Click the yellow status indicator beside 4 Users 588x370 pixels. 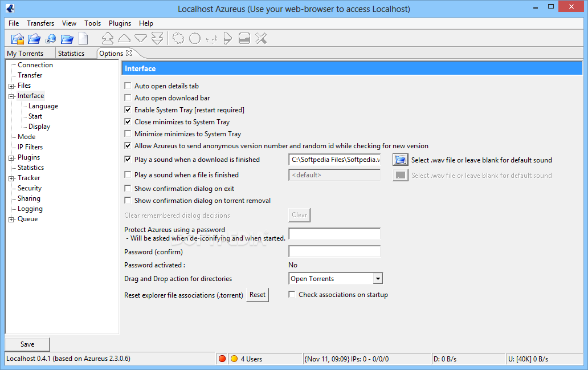click(x=234, y=359)
